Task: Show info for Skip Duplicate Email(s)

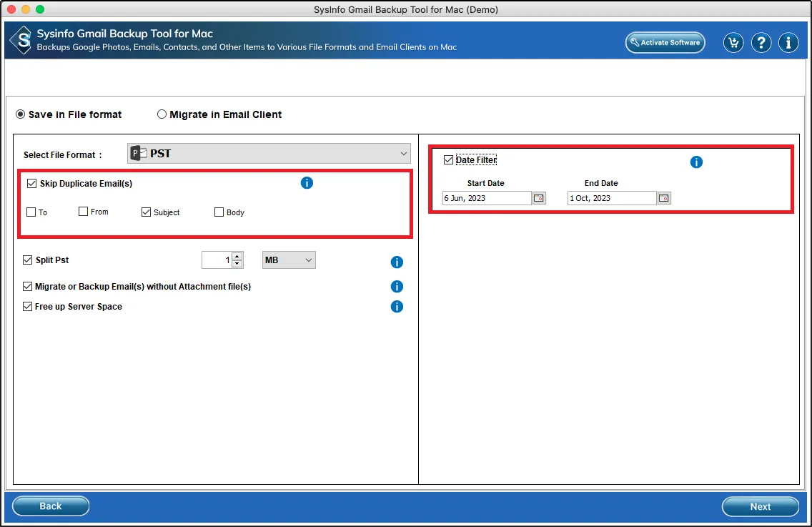Action: pos(307,183)
